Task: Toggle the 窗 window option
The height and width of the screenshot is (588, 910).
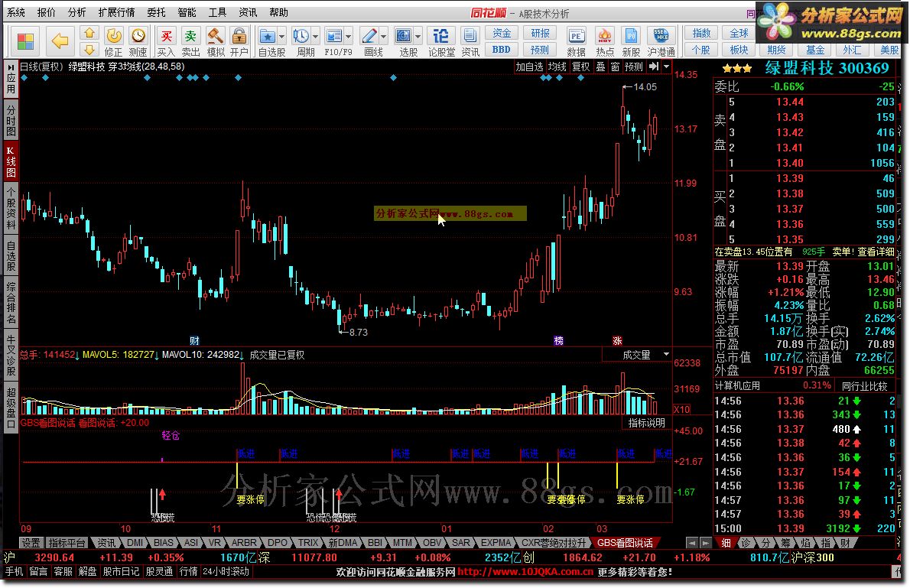Action: (x=615, y=67)
